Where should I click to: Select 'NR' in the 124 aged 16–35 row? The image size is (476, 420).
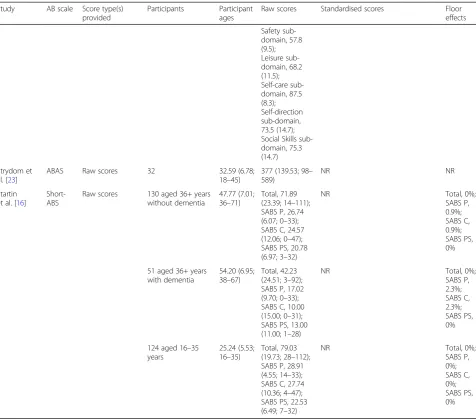[x=325, y=348]
